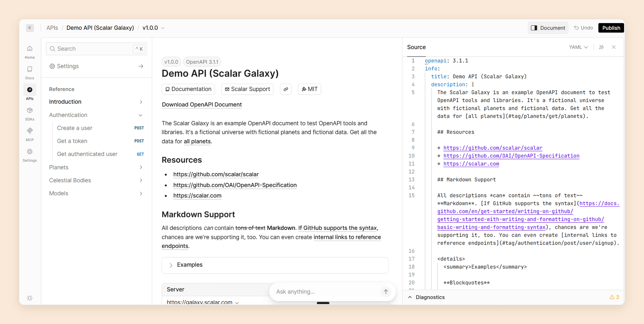
Task: Close the Source panel
Action: tap(614, 47)
